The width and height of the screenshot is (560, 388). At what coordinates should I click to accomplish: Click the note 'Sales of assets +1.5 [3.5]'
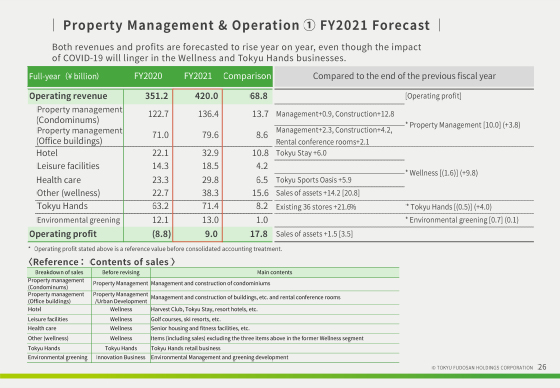pyautogui.click(x=314, y=234)
